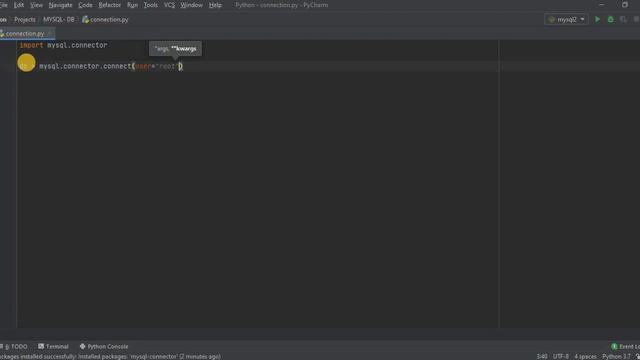Click Run with Coverage icon
640x360 pixels.
[623, 20]
